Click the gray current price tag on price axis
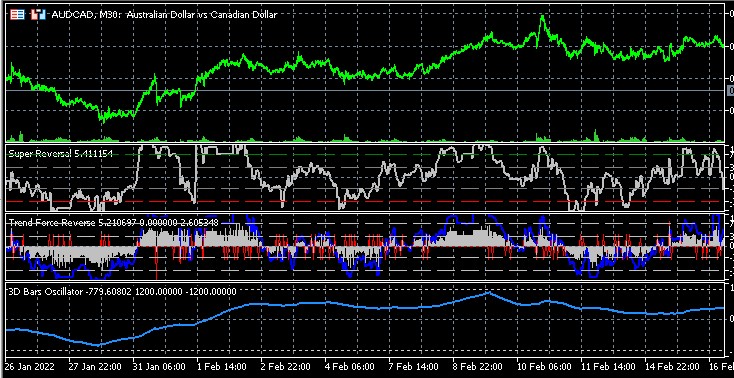The image size is (734, 378). (730, 90)
